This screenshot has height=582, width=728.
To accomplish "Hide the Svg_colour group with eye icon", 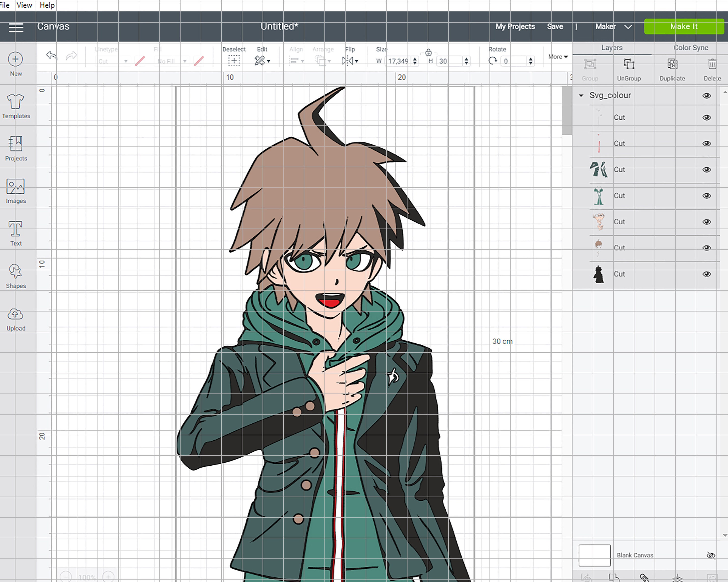I will coord(707,96).
